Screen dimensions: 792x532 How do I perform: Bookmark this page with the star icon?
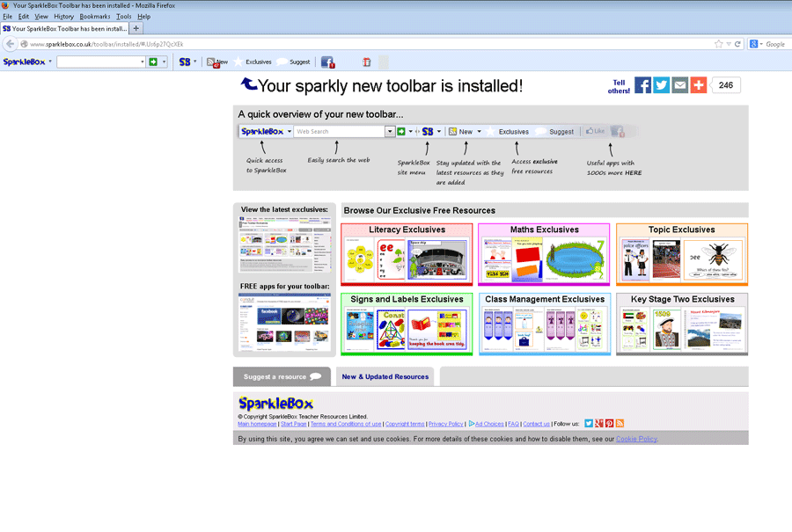coord(719,44)
